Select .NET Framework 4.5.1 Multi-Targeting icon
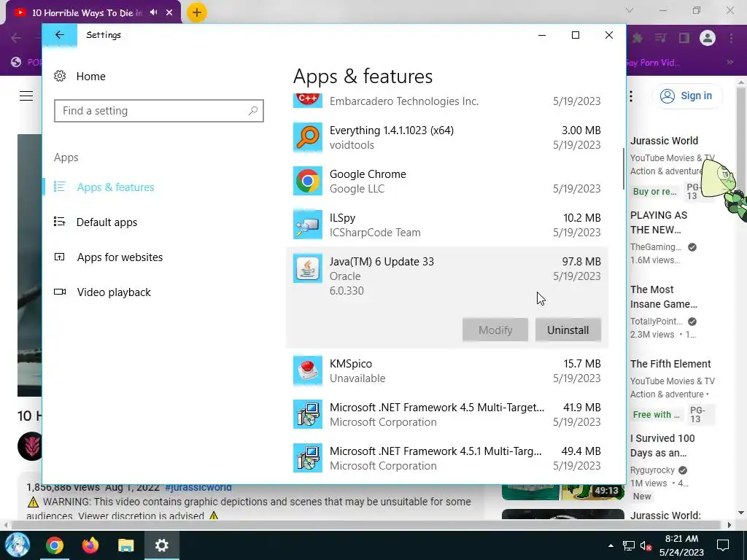Image resolution: width=747 pixels, height=560 pixels. click(308, 458)
